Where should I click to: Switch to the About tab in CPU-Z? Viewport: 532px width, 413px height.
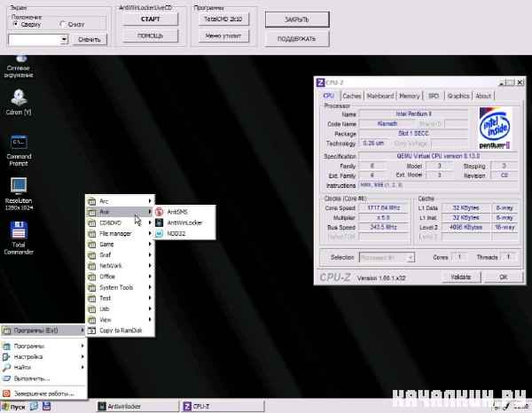click(x=483, y=96)
